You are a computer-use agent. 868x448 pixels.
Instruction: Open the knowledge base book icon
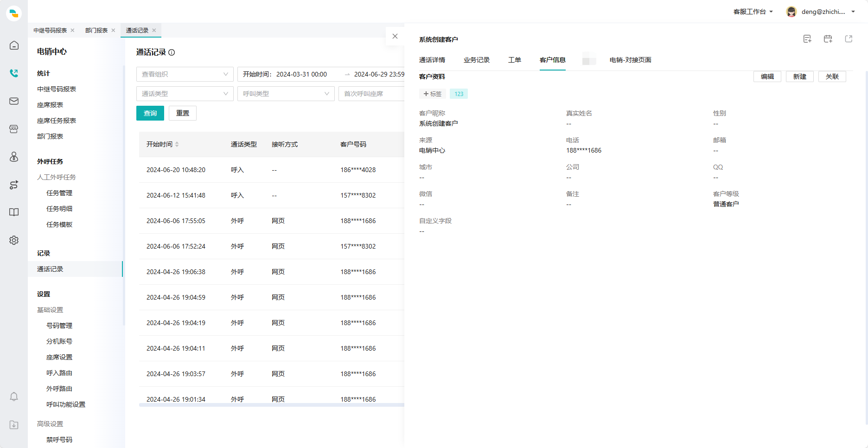point(14,212)
